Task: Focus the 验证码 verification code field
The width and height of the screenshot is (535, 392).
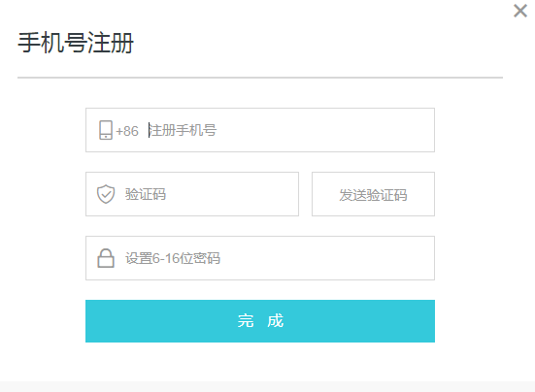Action: pos(192,194)
